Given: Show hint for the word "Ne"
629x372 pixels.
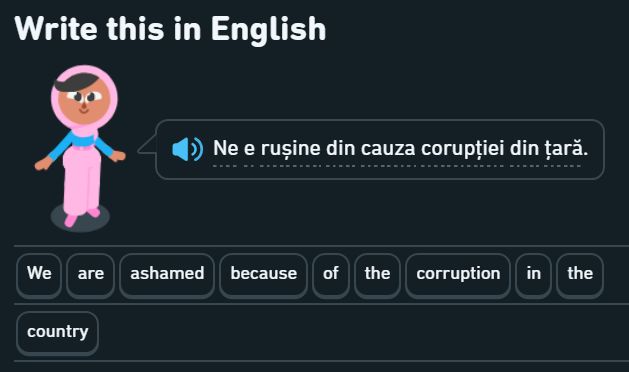Looking at the screenshot, I should tap(226, 148).
